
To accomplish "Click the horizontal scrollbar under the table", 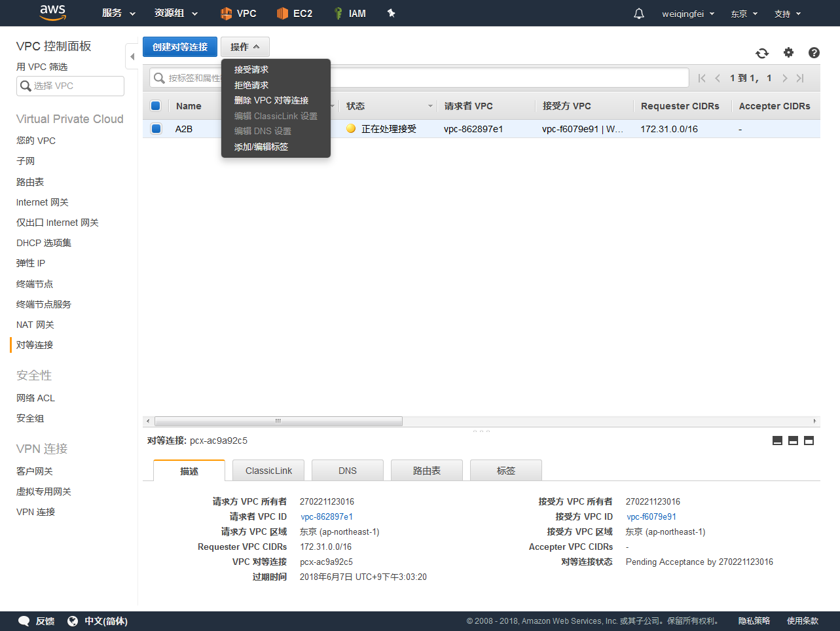I will tap(278, 421).
